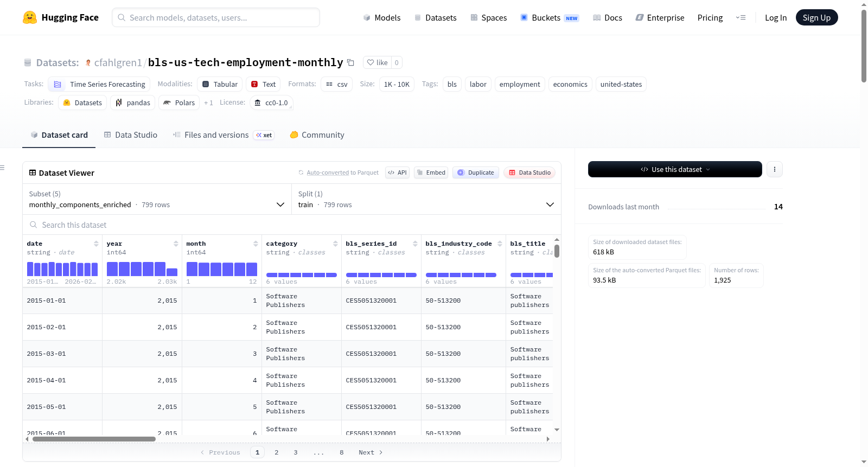
Task: Select the Text modality tag
Action: (263, 84)
